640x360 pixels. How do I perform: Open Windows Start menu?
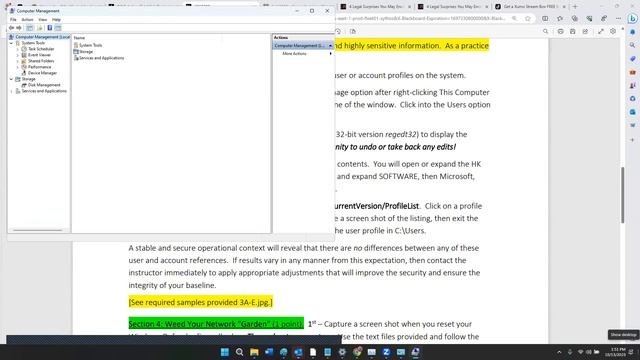(x=225, y=352)
